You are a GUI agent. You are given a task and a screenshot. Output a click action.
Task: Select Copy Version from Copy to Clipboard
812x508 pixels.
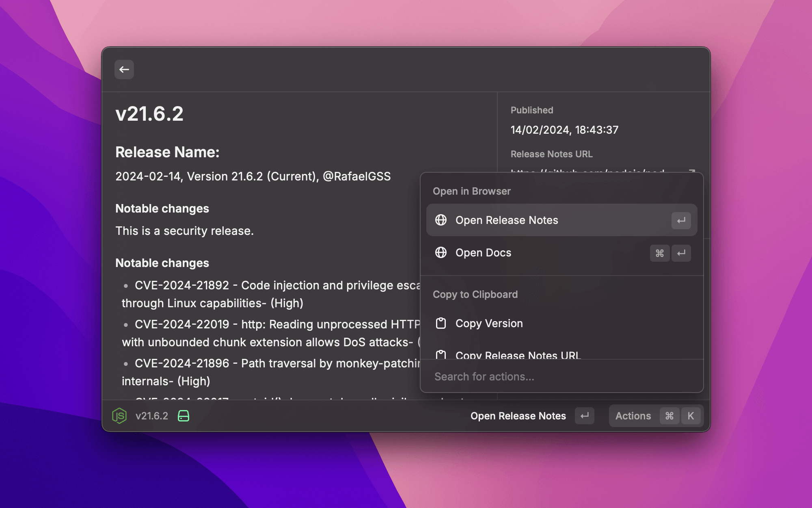click(489, 323)
